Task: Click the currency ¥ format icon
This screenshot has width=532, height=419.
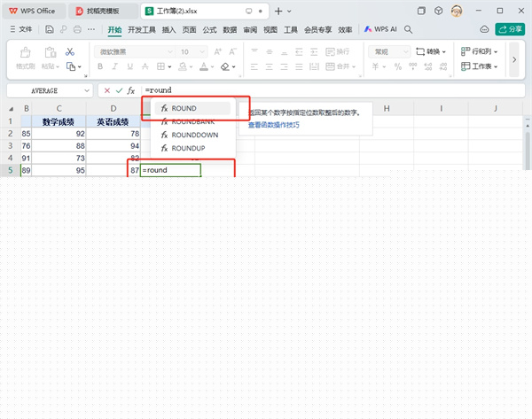Action: click(375, 66)
